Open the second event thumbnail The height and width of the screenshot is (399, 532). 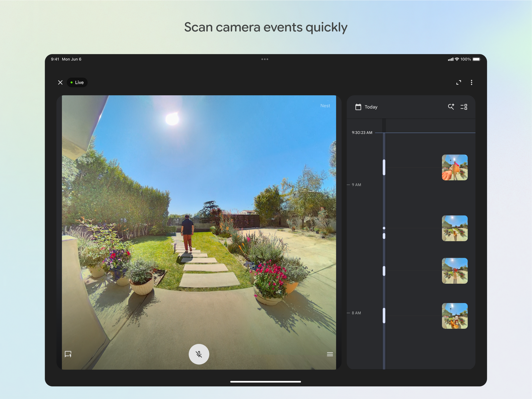454,228
